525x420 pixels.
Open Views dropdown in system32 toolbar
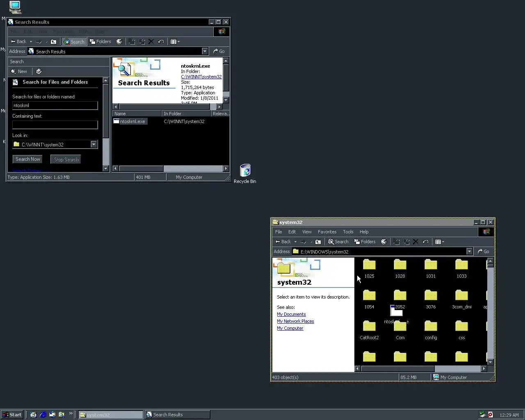(440, 242)
